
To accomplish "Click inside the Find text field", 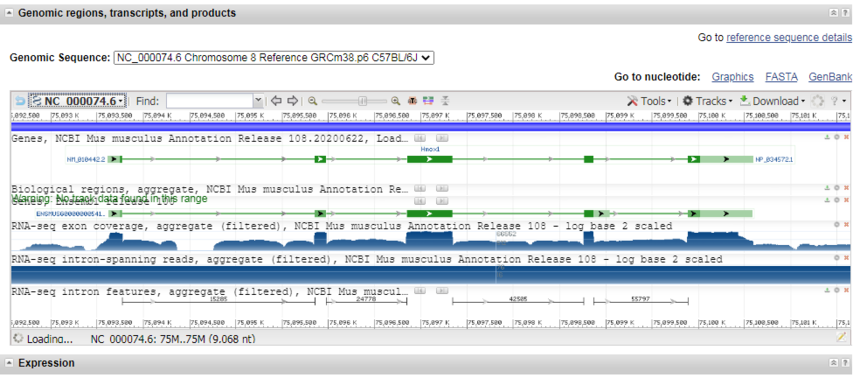I will coord(210,101).
